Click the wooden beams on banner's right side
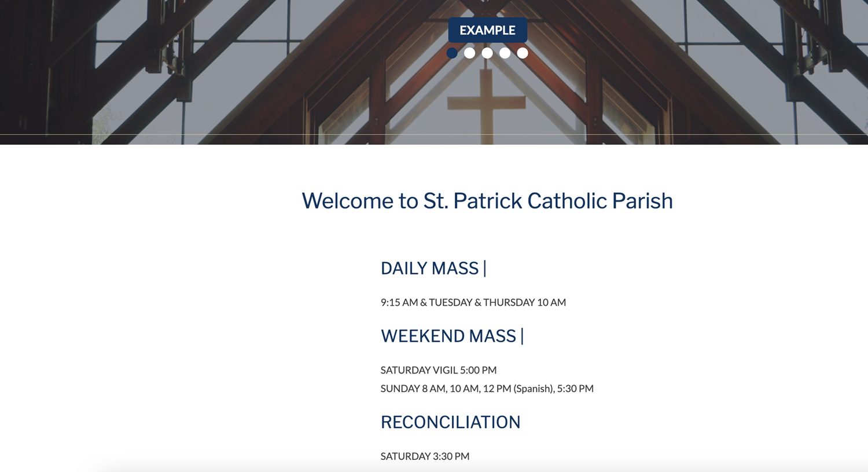This screenshot has height=472, width=868. point(752,69)
